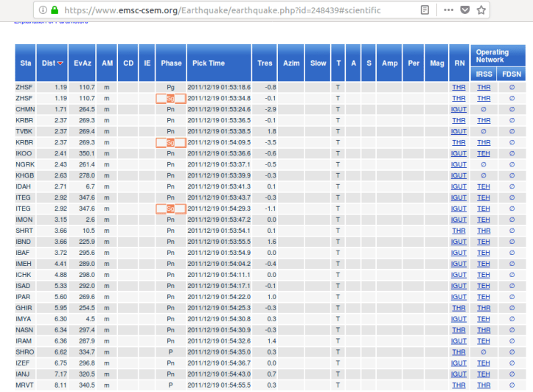Click the Tres column header

[x=265, y=63]
